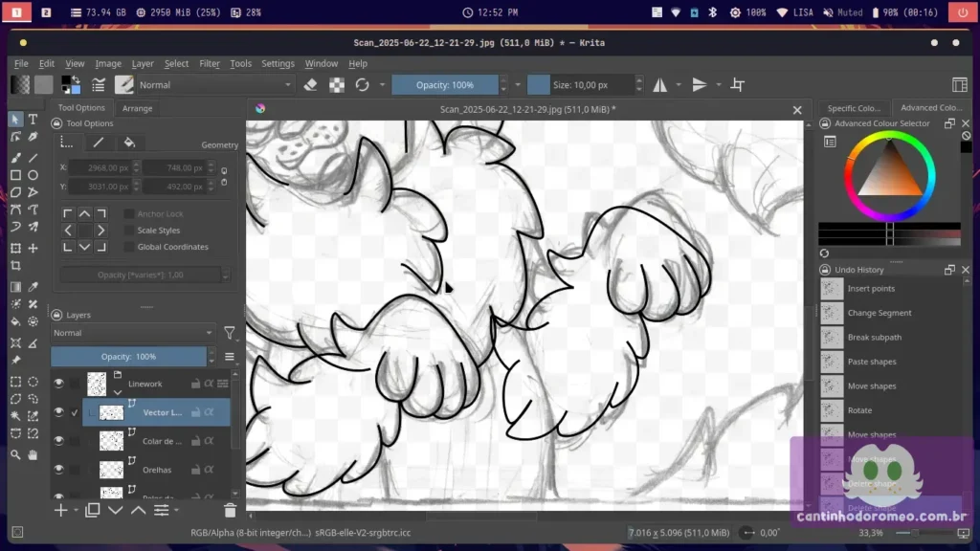Select the Rectangle tool

pyautogui.click(x=15, y=176)
